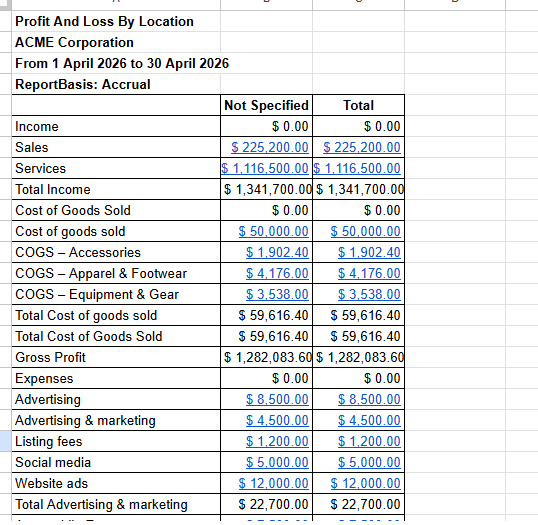Open the Sales Not Specified amount link
Image resolution: width=538 pixels, height=525 pixels.
pyautogui.click(x=270, y=148)
